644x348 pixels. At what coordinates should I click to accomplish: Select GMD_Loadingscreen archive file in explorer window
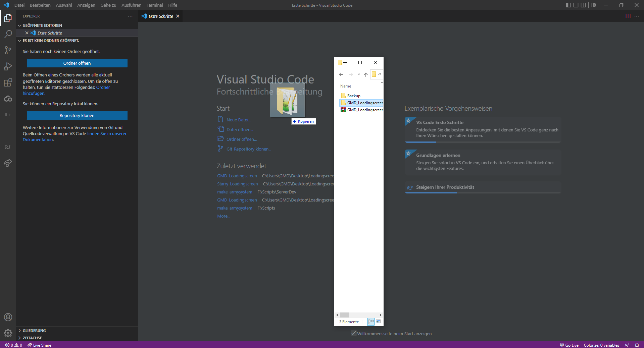pos(362,110)
